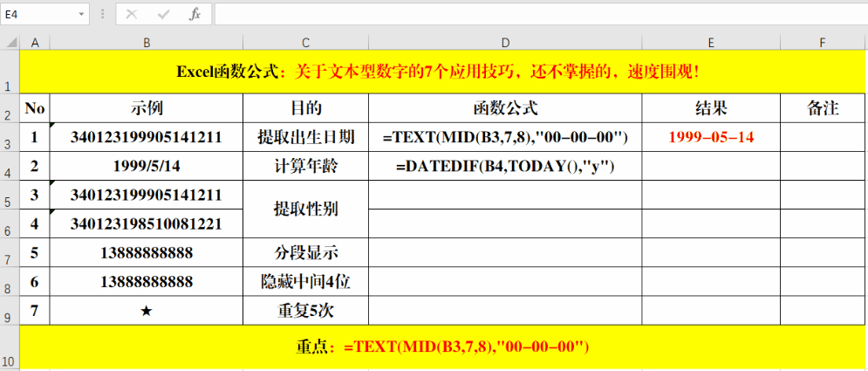868x371 pixels.
Task: Select row 1 header
Action: (x=10, y=72)
